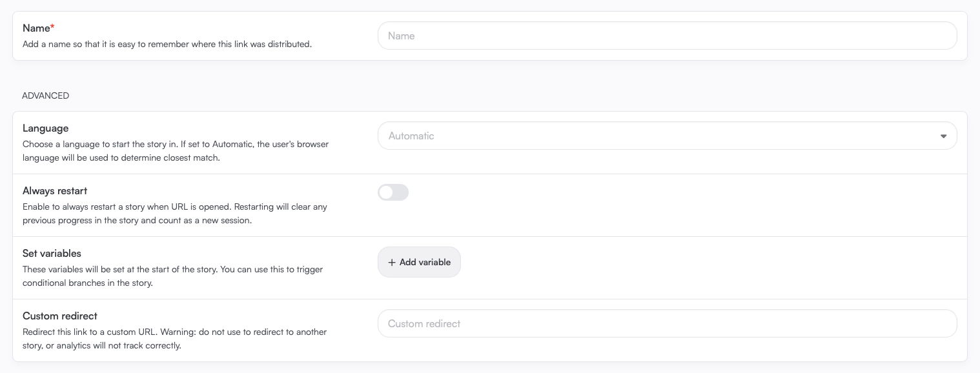
Task: Click the Custom redirect heading
Action: 60,316
